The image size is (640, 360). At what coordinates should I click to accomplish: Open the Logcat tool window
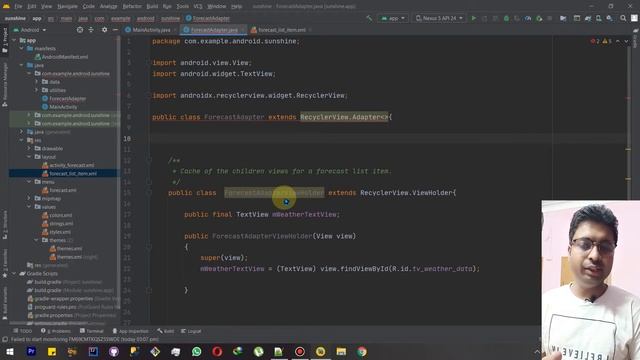(x=191, y=331)
